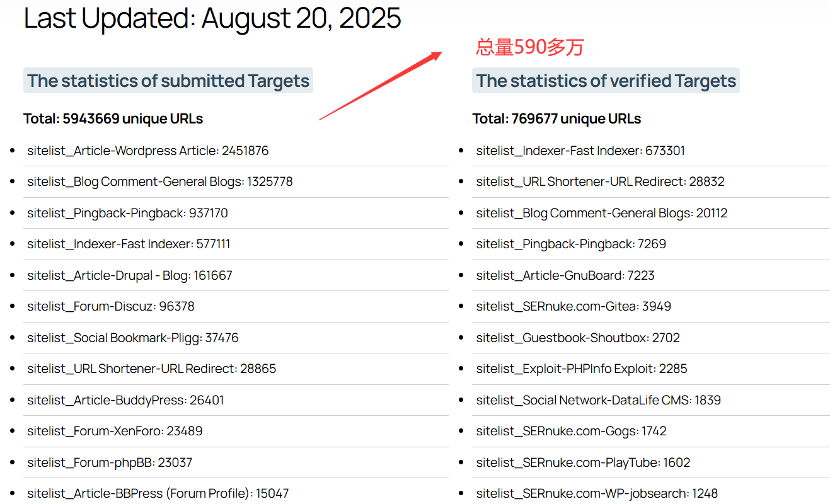The width and height of the screenshot is (830, 504).
Task: Click 'sitelist_Indexer-Fast Indexer: 673301' row
Action: pyautogui.click(x=651, y=151)
